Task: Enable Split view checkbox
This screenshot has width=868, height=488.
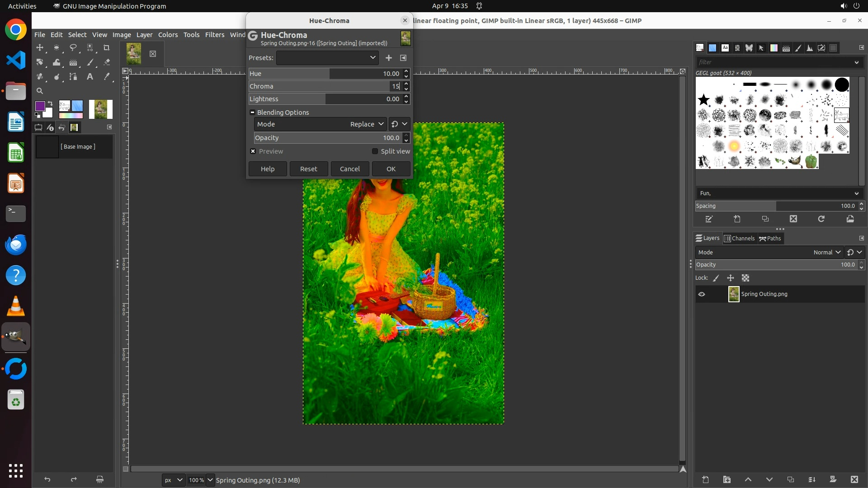Action: 375,151
